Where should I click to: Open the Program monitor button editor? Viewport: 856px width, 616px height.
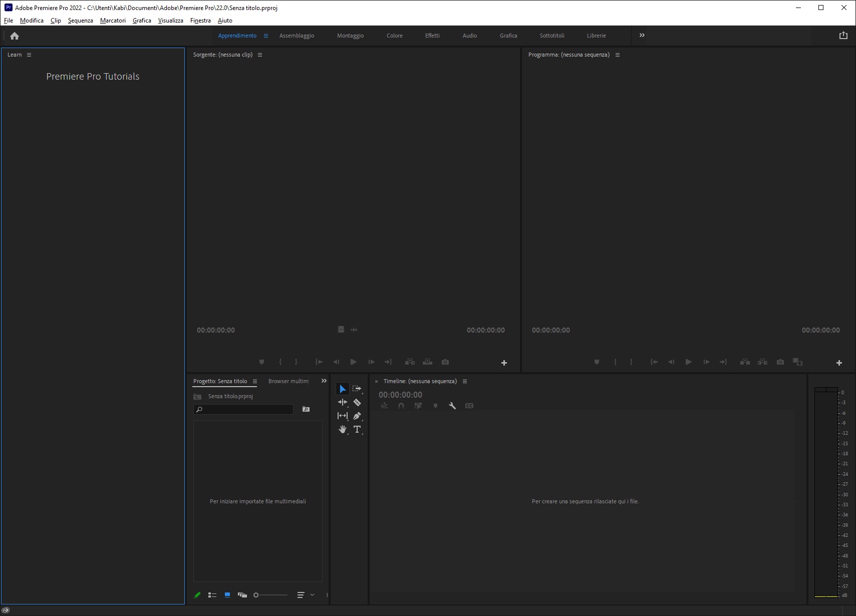tap(839, 363)
